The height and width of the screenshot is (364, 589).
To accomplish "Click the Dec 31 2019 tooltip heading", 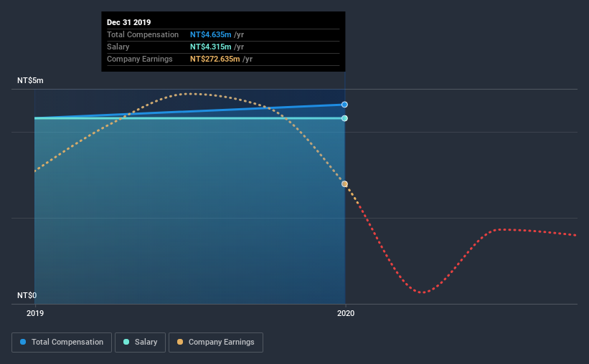I will click(x=129, y=22).
